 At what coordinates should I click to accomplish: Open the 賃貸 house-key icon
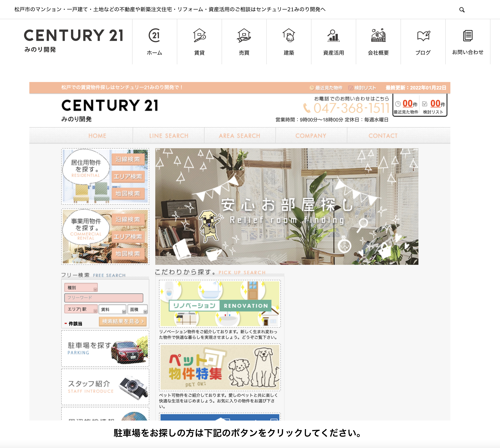(x=199, y=35)
